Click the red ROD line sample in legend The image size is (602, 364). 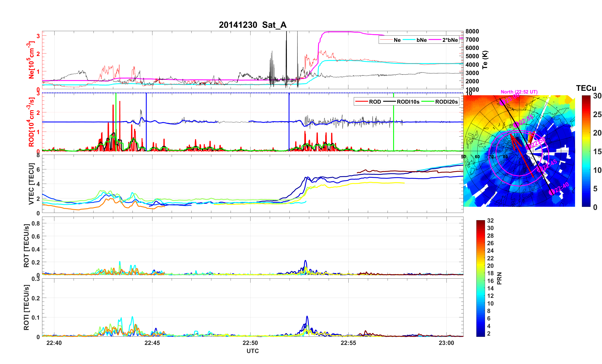361,102
